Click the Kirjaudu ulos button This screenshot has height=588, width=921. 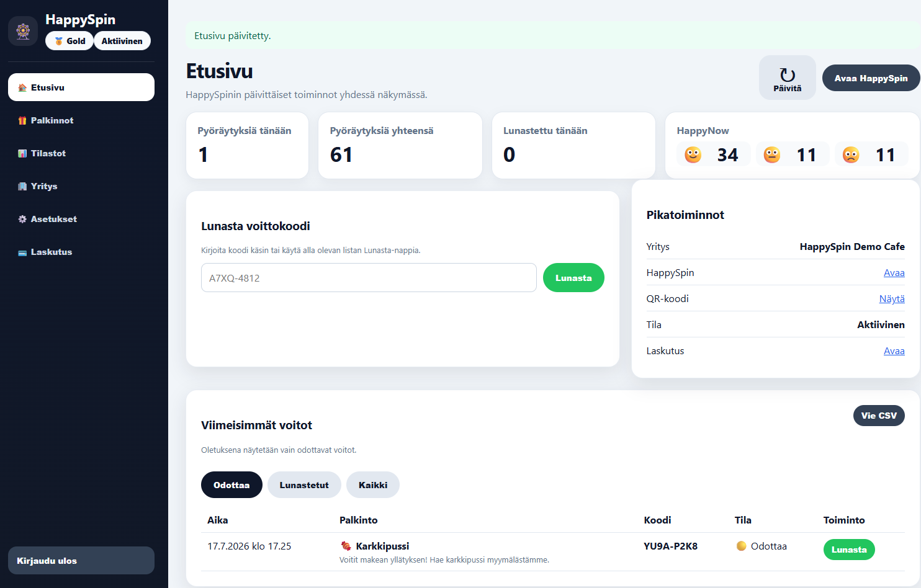(81, 561)
